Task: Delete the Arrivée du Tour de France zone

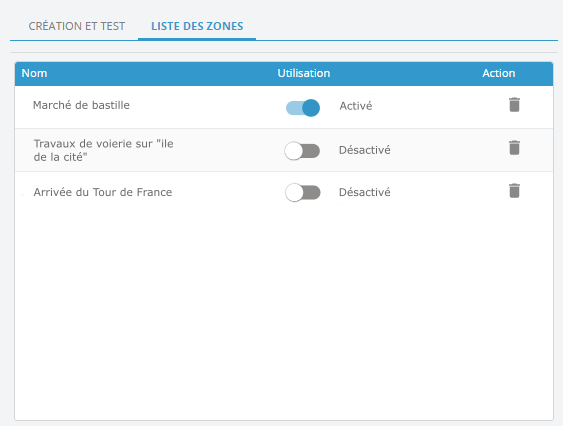Action: click(x=514, y=191)
